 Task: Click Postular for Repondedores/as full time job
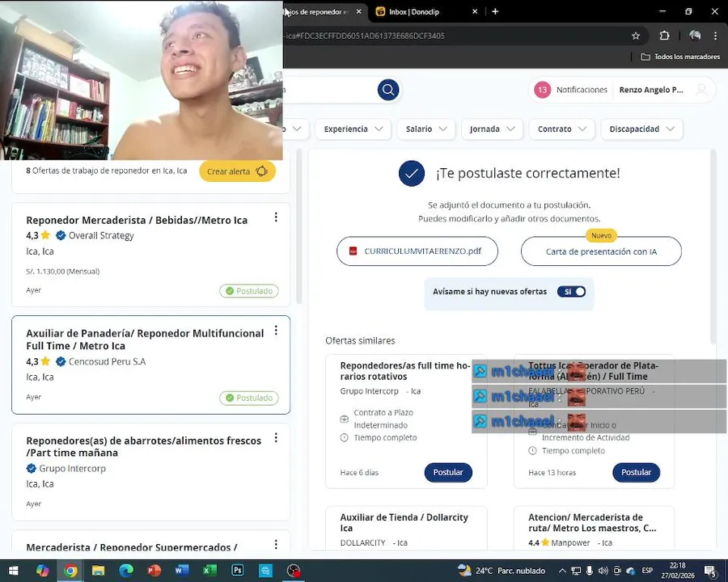[x=448, y=472]
